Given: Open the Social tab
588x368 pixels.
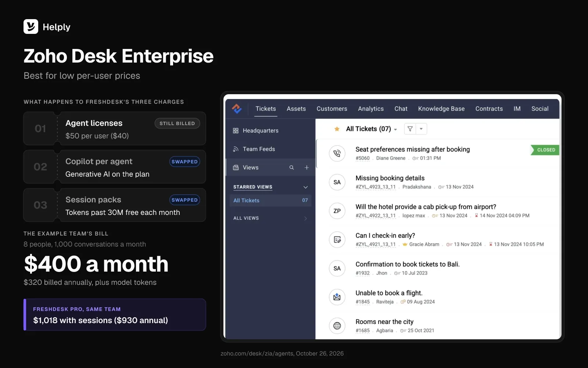Looking at the screenshot, I should tap(540, 109).
